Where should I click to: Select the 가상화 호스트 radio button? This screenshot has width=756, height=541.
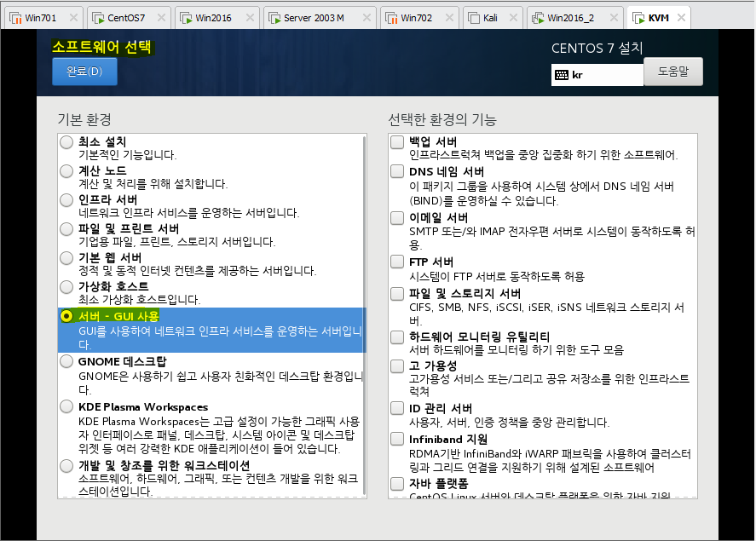(x=66, y=286)
